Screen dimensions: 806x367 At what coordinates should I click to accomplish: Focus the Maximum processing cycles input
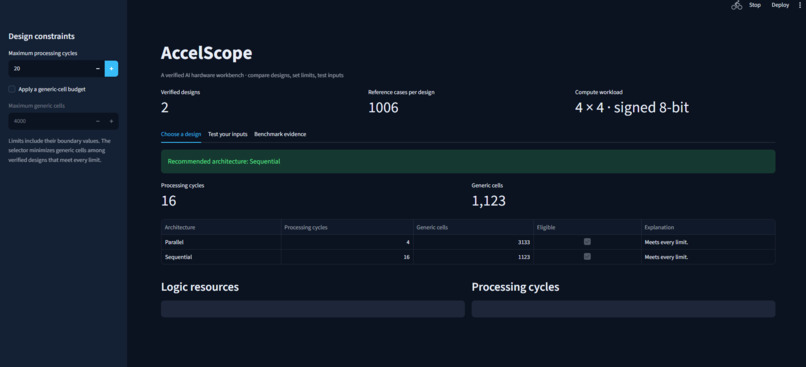pos(50,68)
